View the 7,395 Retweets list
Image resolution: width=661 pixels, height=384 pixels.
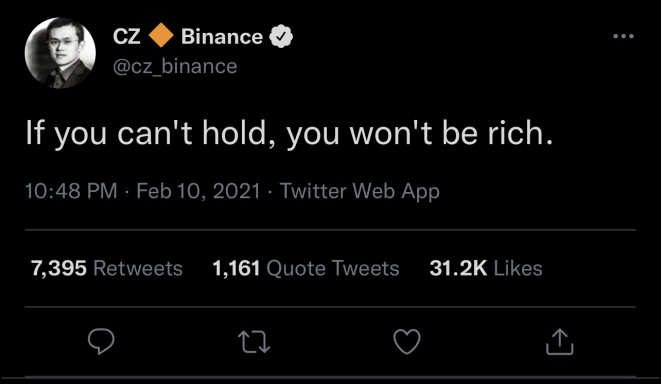[107, 268]
